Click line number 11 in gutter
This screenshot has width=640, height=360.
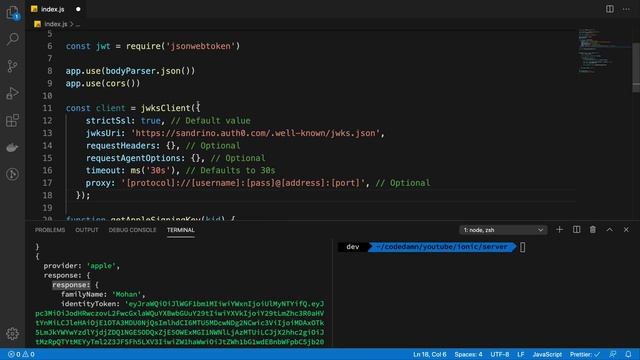coord(47,108)
